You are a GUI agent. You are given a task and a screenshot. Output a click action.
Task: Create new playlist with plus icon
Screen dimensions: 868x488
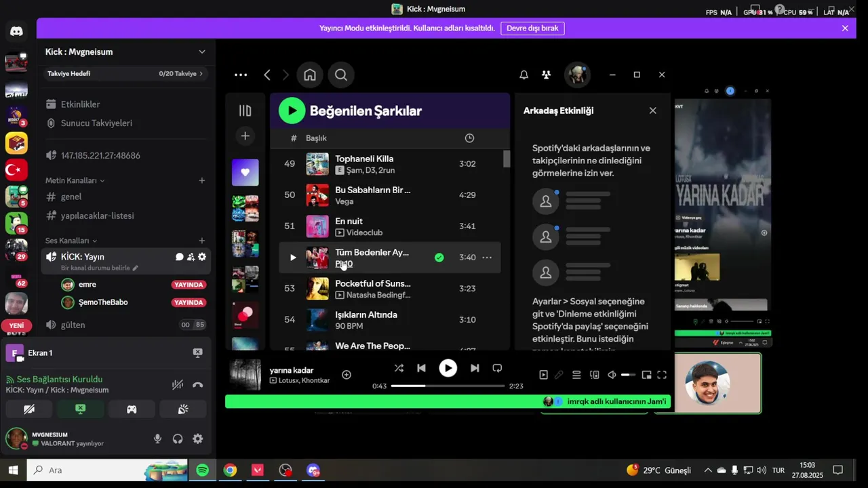pos(245,136)
